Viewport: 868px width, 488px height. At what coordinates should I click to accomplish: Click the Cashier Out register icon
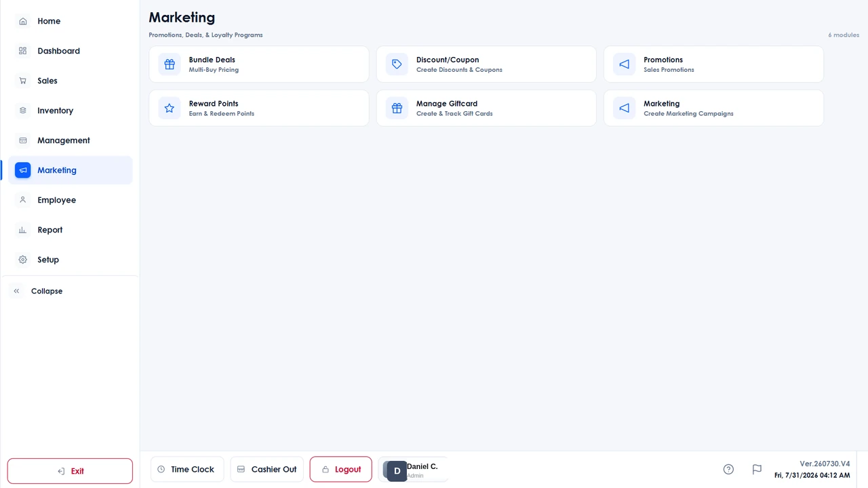click(x=241, y=469)
